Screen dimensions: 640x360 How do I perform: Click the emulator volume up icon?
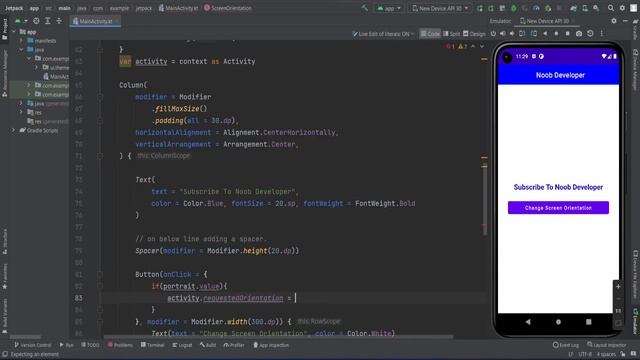(503, 33)
